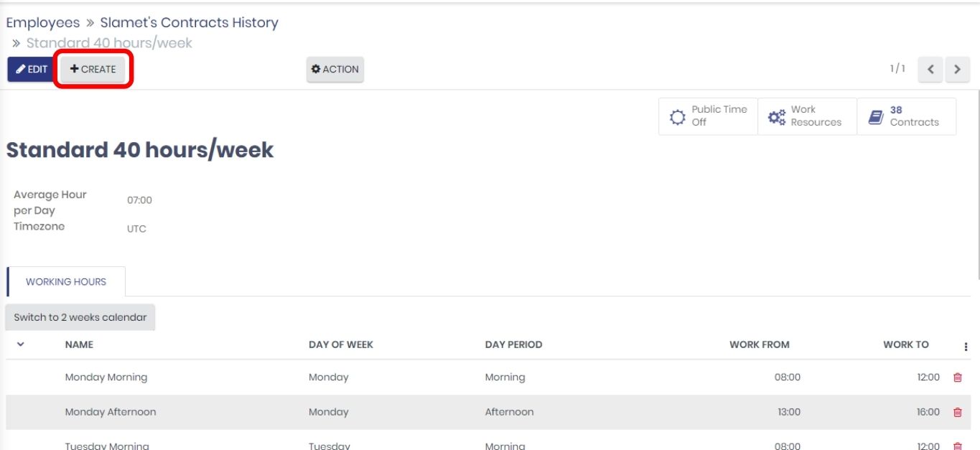Go to the next record arrow
Screen dimensions: 980x450
[x=957, y=70]
